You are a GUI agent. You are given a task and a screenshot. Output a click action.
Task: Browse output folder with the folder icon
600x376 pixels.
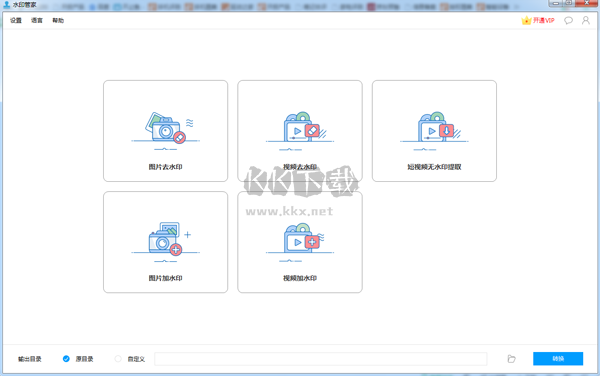(x=511, y=359)
